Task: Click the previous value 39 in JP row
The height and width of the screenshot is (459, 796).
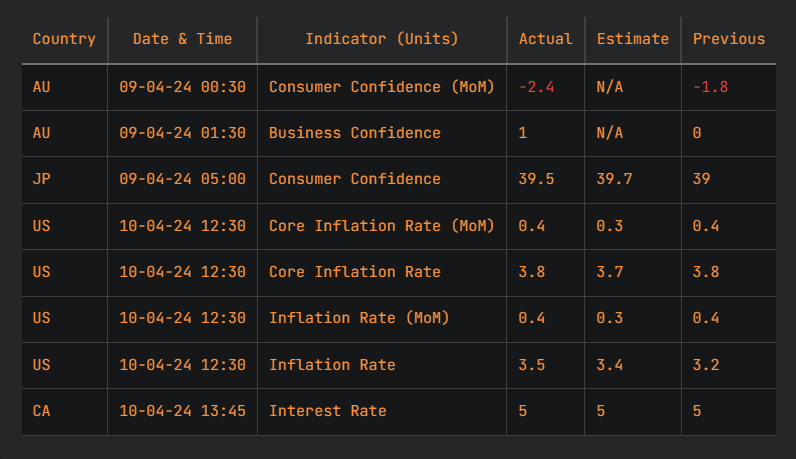Action: [702, 179]
